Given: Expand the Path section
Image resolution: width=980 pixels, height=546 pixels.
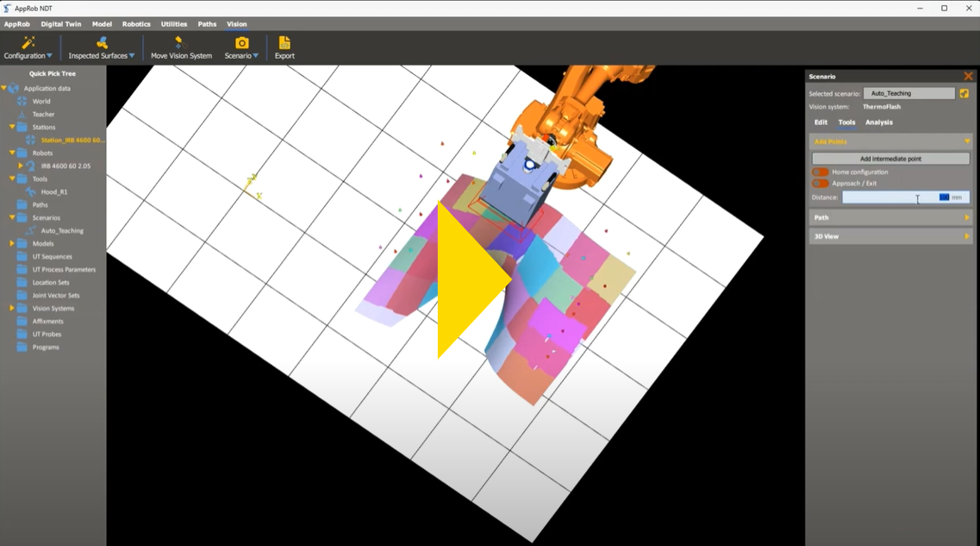Looking at the screenshot, I should point(967,217).
